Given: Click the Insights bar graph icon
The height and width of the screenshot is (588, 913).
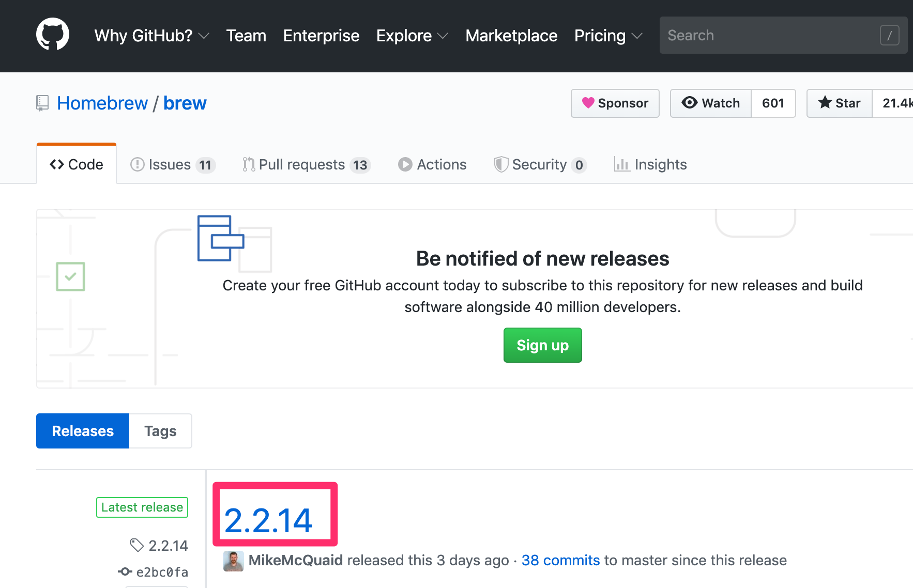Looking at the screenshot, I should tap(621, 164).
